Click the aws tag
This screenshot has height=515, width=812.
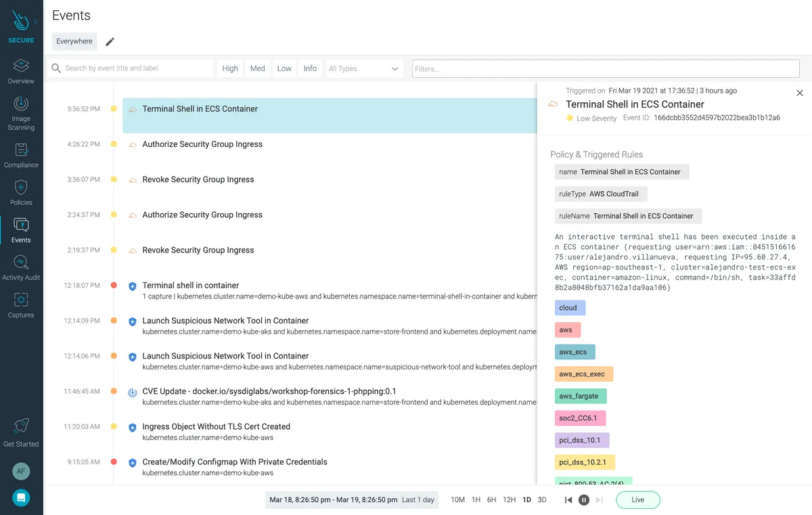pos(568,330)
